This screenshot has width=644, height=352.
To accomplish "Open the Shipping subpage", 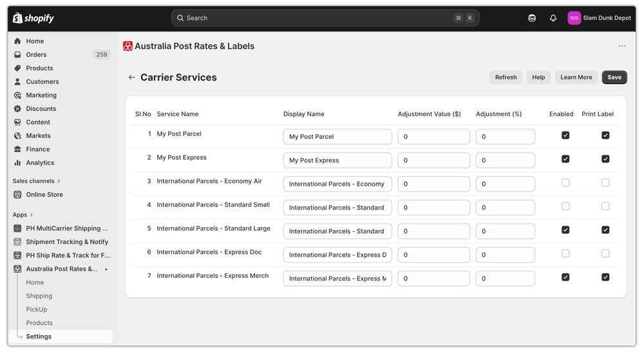I will (x=39, y=296).
